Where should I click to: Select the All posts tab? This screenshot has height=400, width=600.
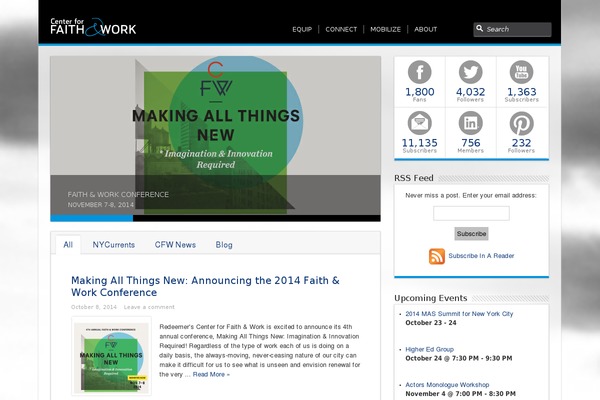click(68, 245)
